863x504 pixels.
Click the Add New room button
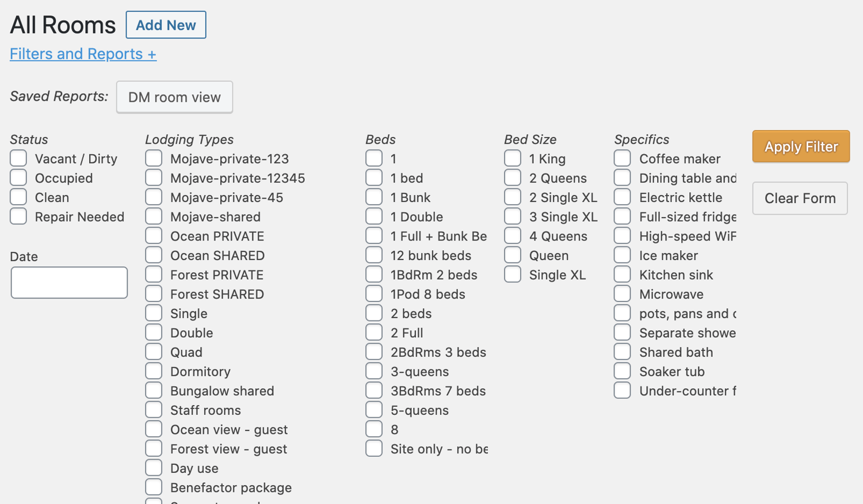166,25
